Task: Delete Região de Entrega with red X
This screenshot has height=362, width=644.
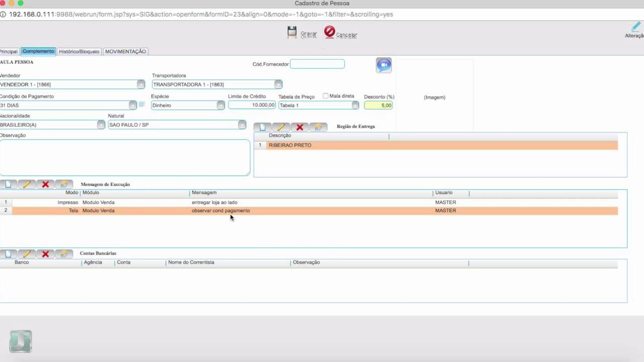Action: click(300, 127)
